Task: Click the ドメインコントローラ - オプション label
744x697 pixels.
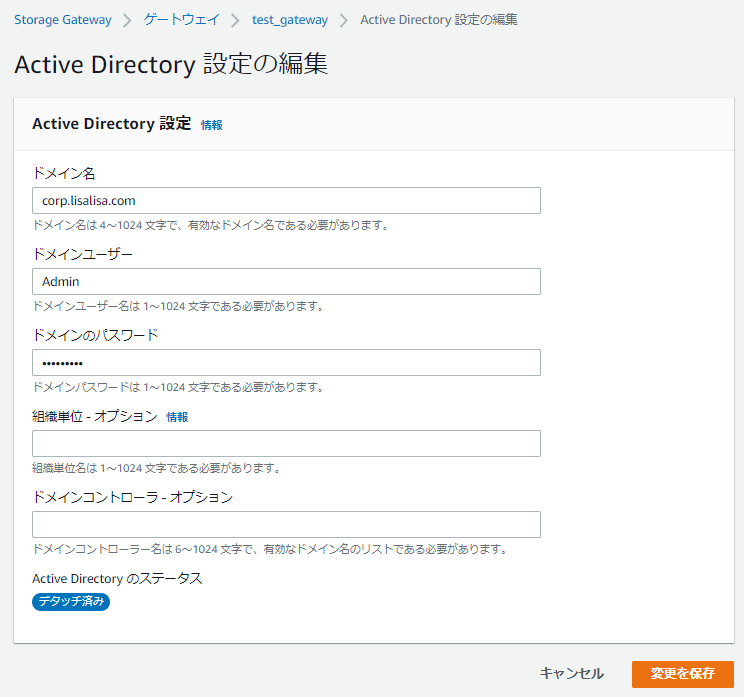Action: (x=132, y=497)
